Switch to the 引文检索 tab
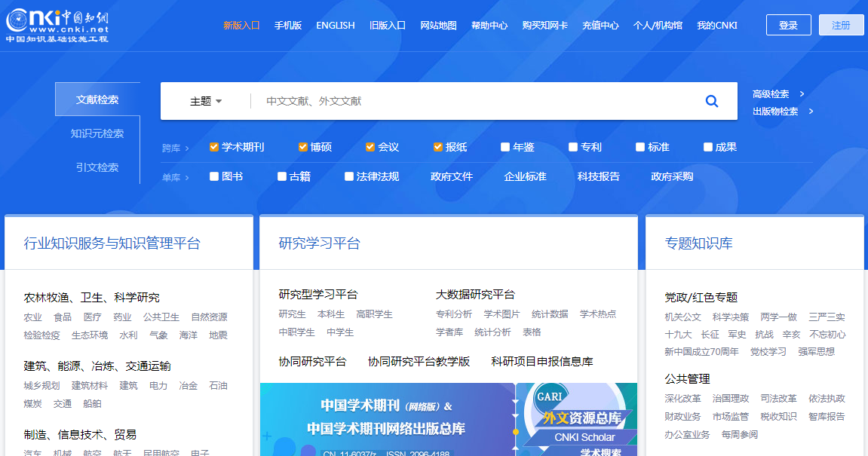 click(x=97, y=167)
